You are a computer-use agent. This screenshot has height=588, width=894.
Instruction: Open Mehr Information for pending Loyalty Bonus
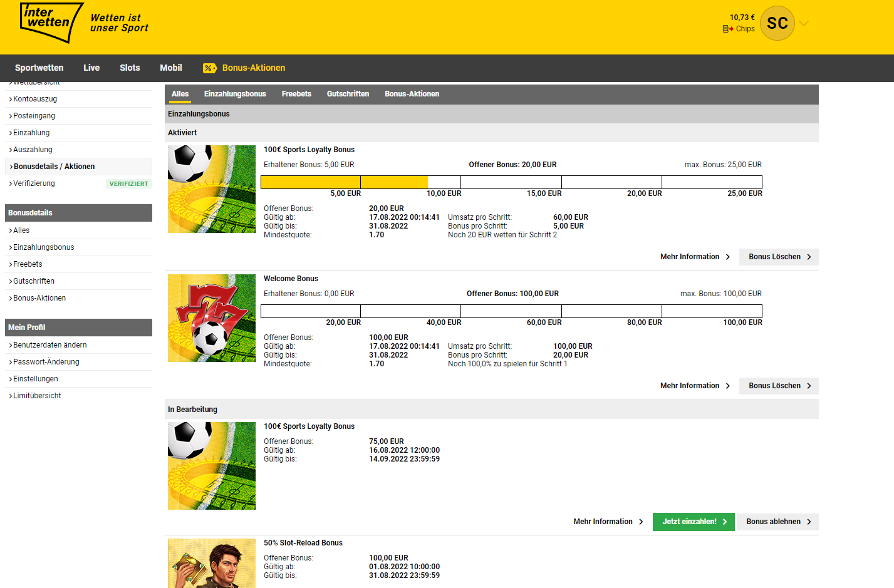pyautogui.click(x=608, y=522)
